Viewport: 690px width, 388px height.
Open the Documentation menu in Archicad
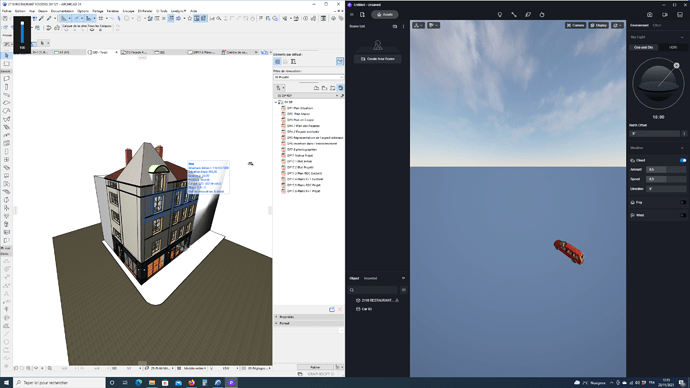click(x=62, y=11)
